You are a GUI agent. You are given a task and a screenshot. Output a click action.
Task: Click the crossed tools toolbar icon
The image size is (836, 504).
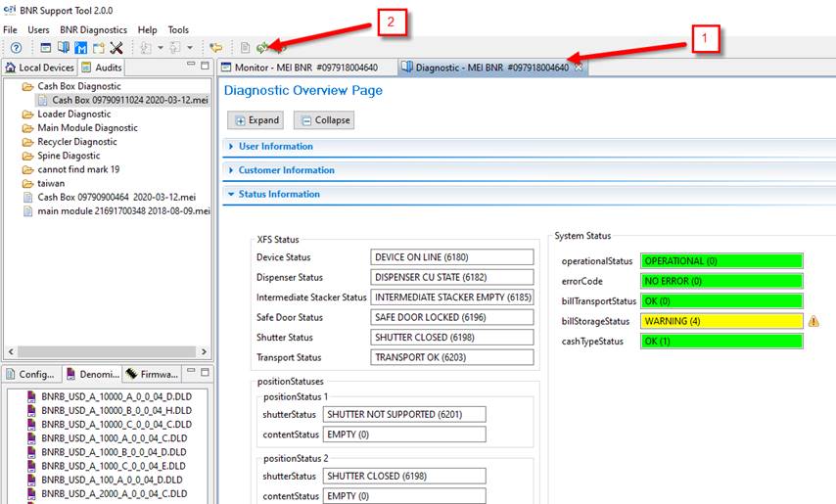pos(116,48)
